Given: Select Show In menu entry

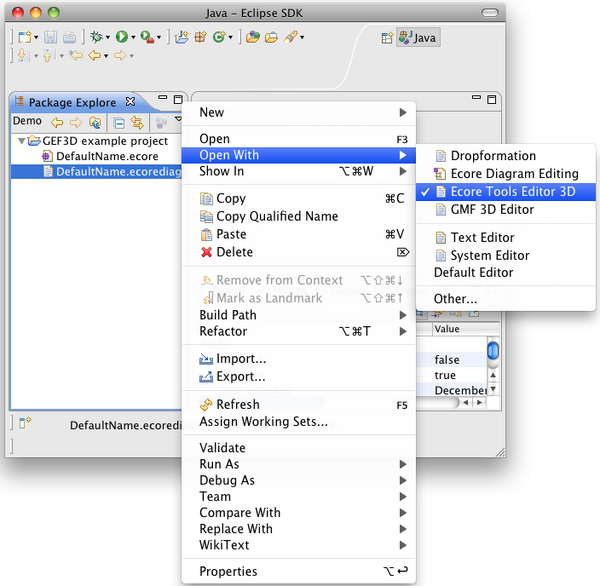Looking at the screenshot, I should coord(298,171).
